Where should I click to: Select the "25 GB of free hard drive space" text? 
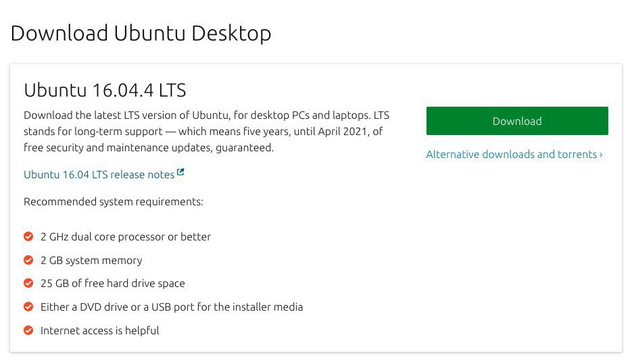click(x=113, y=284)
